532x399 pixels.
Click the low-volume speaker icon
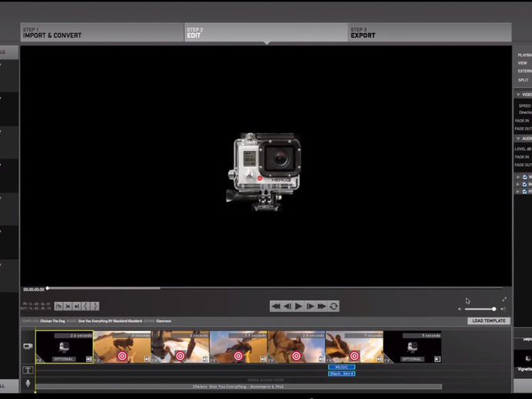460,309
